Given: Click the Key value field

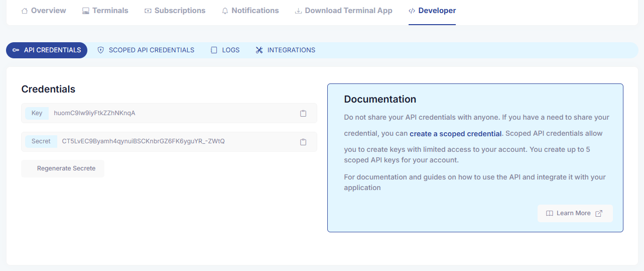Looking at the screenshot, I should (169, 113).
